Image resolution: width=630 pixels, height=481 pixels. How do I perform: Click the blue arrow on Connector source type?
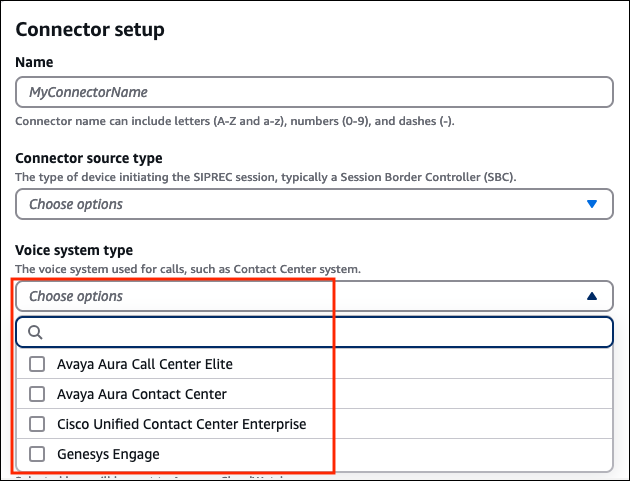tap(592, 204)
